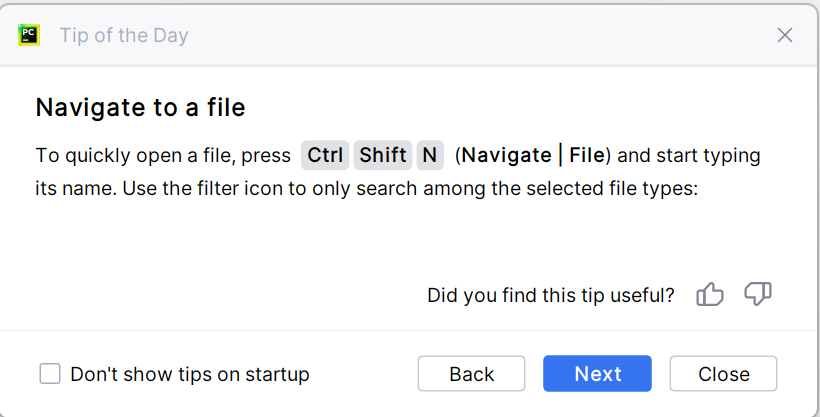
Task: Click the Ctrl key badge
Action: (x=325, y=155)
